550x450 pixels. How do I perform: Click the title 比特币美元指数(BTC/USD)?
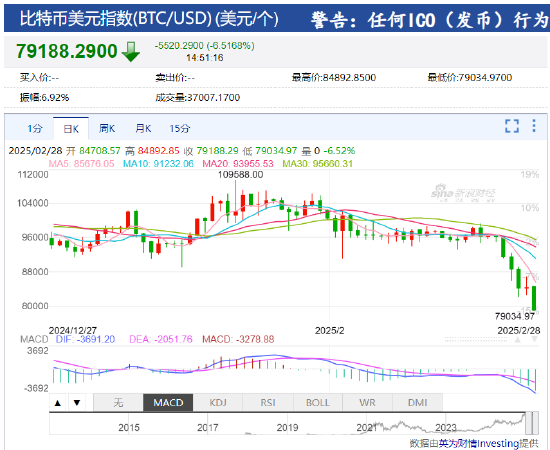coord(116,19)
